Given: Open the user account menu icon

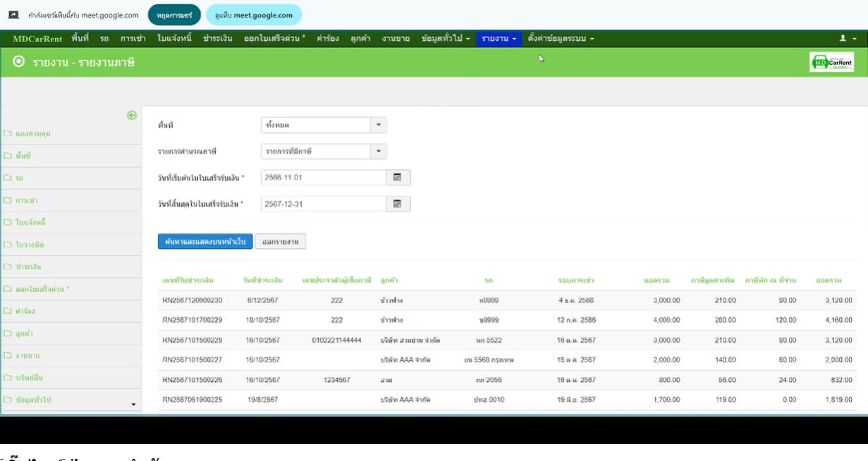Looking at the screenshot, I should point(848,39).
